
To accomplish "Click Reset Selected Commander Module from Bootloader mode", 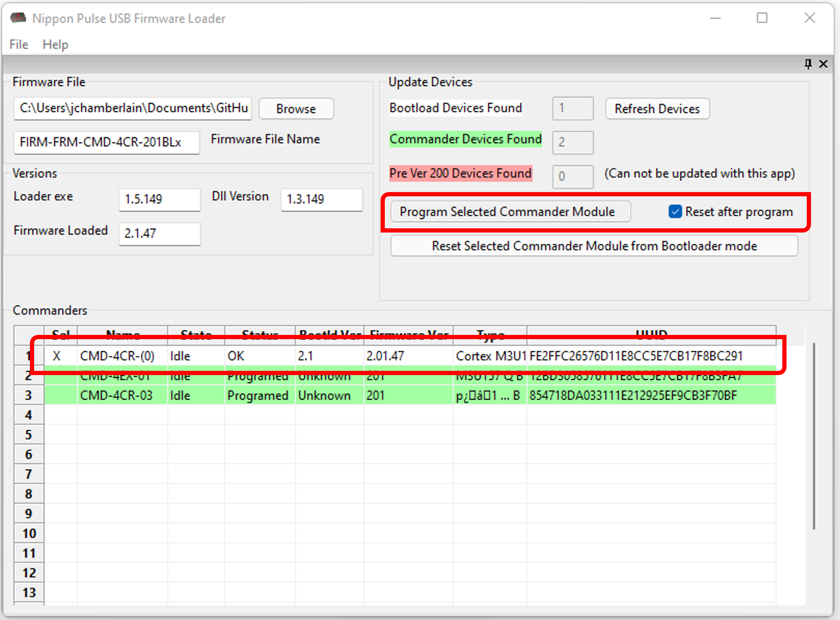I will [x=594, y=246].
